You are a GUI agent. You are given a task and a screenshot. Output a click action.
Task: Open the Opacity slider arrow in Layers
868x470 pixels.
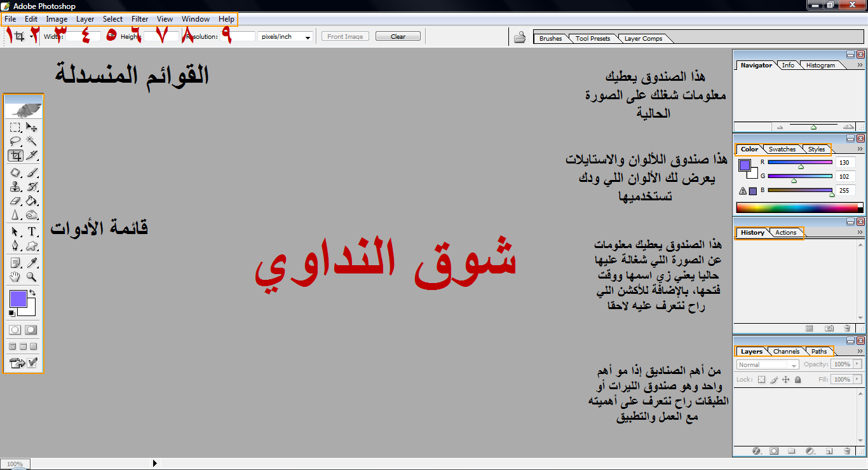coord(857,364)
